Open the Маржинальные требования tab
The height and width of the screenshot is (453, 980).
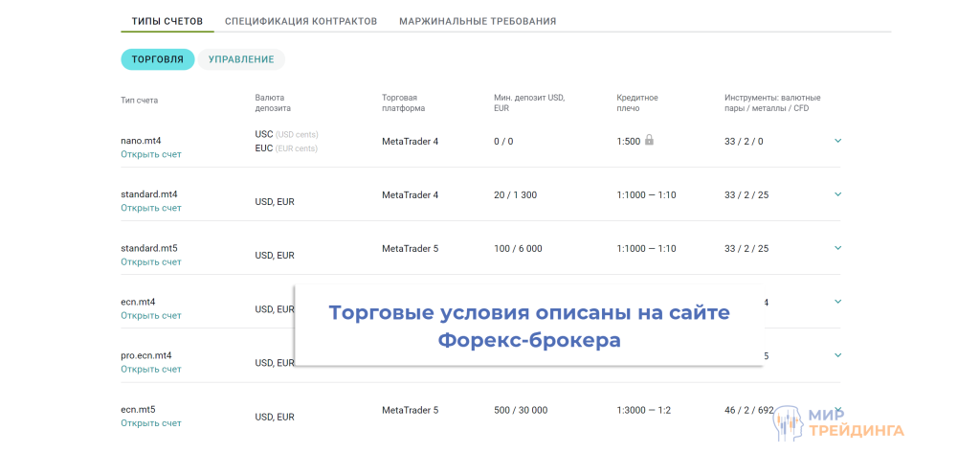477,21
